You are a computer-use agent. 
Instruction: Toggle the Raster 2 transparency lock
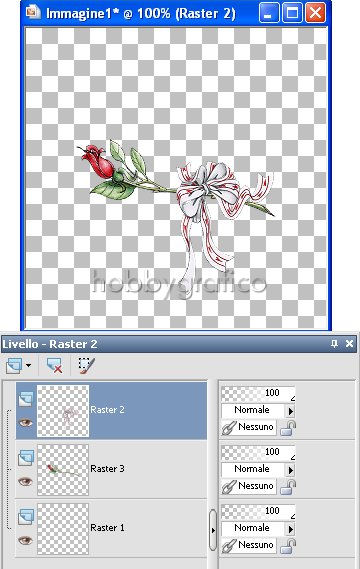288,428
